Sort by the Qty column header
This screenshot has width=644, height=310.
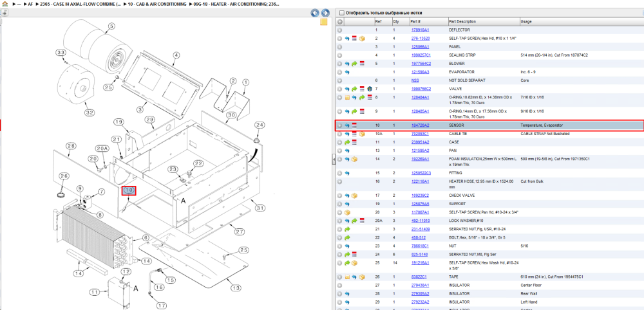tap(396, 22)
